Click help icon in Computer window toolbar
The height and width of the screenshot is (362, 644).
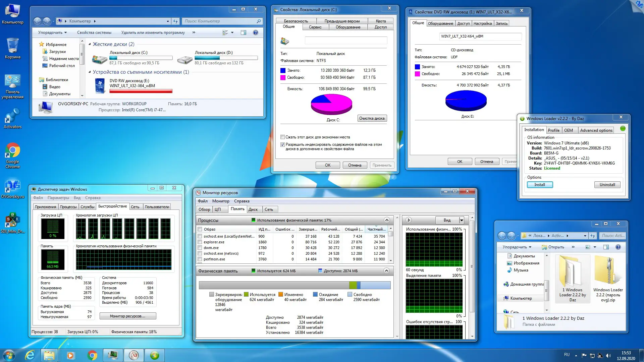tap(256, 33)
